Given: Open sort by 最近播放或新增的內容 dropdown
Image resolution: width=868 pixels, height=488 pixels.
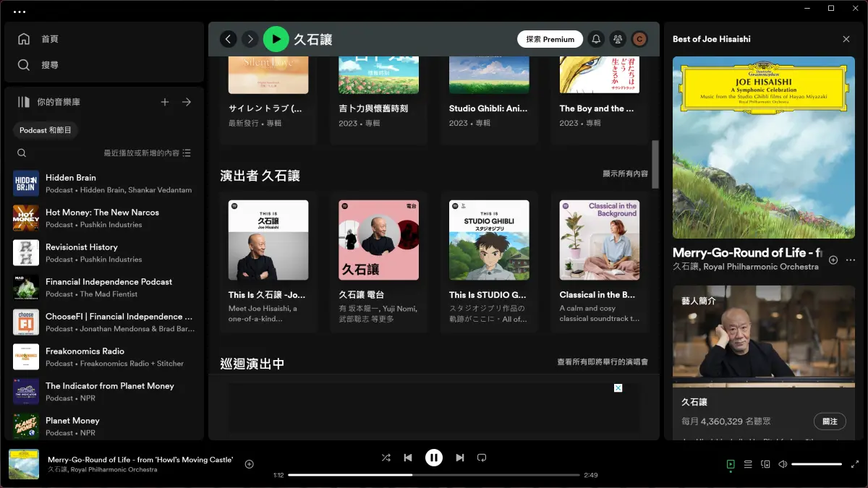Looking at the screenshot, I should (x=148, y=153).
